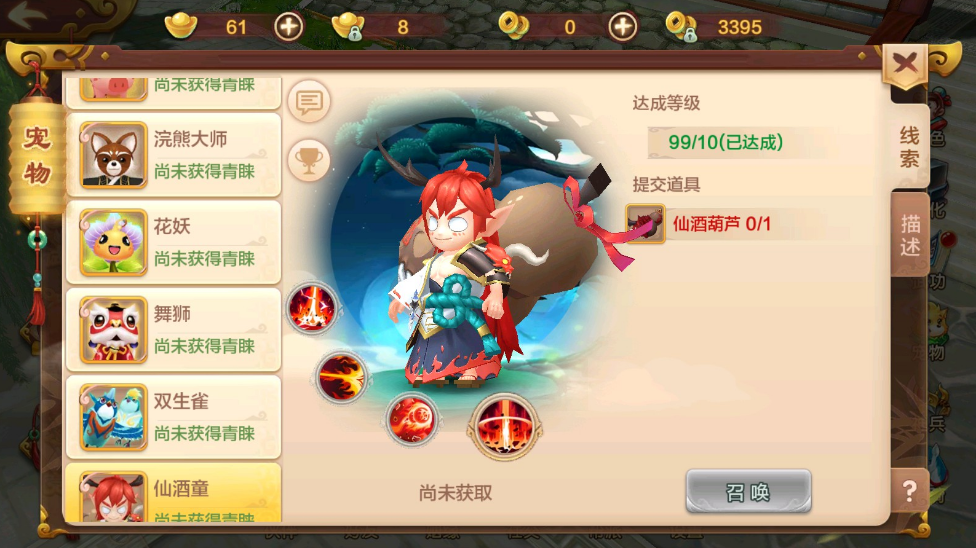976x548 pixels.
Task: Open the trophy ranking icon
Action: click(x=309, y=161)
